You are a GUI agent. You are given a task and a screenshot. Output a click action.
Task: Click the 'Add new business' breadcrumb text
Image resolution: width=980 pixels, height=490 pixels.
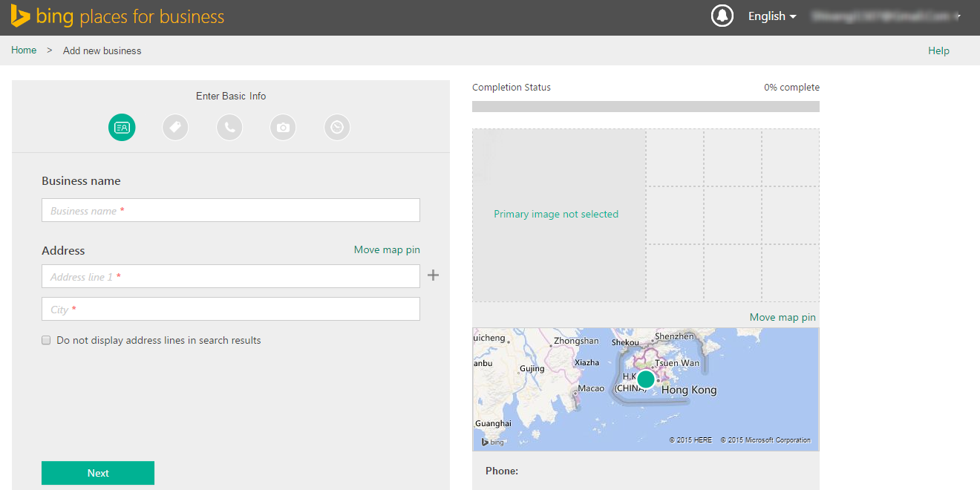[102, 50]
